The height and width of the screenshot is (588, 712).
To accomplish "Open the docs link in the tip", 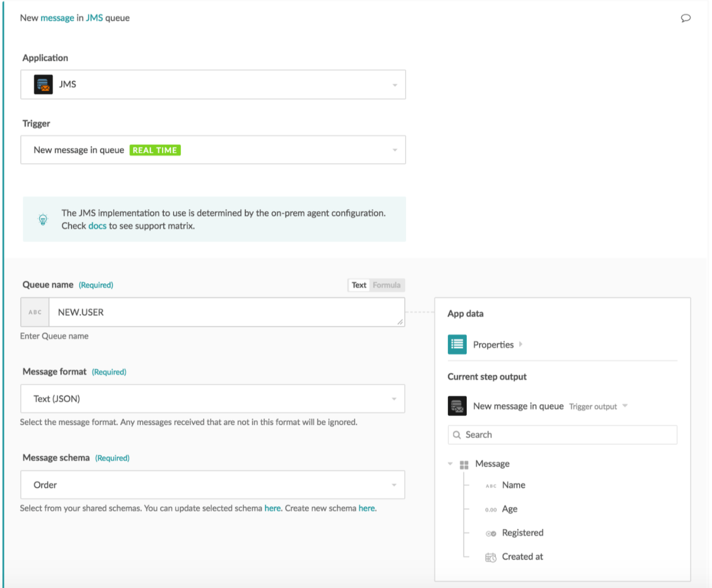I will [x=97, y=226].
